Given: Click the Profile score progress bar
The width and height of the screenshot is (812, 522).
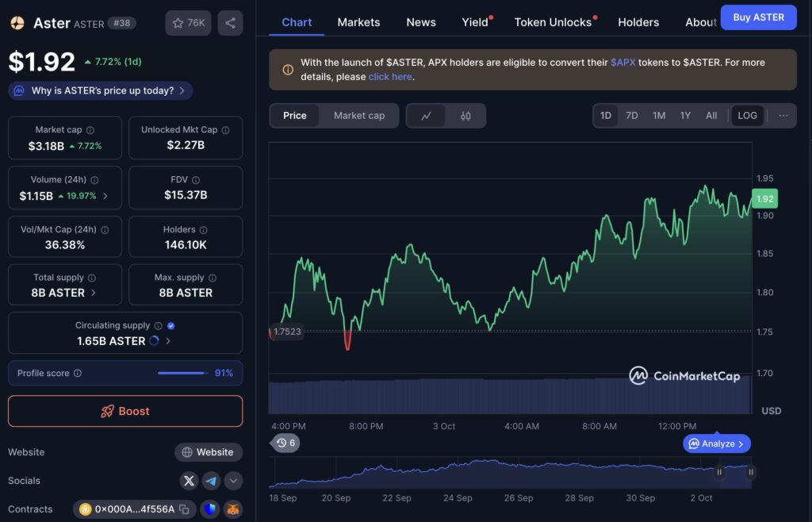Looking at the screenshot, I should point(182,373).
